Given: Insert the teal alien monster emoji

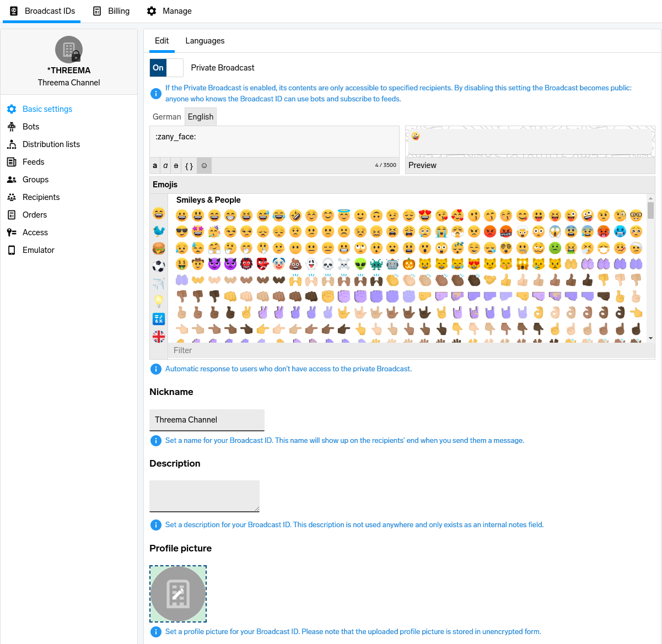Looking at the screenshot, I should click(x=376, y=264).
